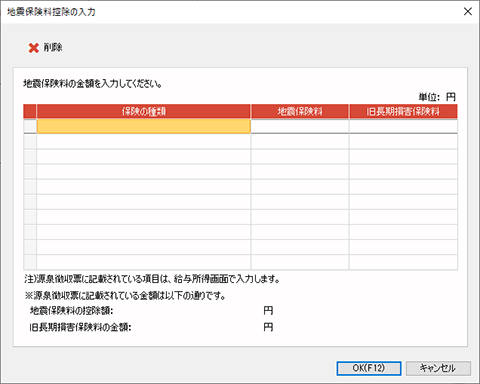This screenshot has height=384, width=480.
Task: Click the 保険の種類 column header
Action: tap(144, 112)
